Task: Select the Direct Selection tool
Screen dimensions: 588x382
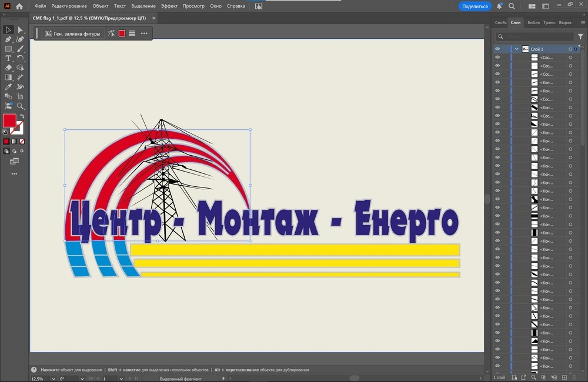Action: pyautogui.click(x=21, y=30)
